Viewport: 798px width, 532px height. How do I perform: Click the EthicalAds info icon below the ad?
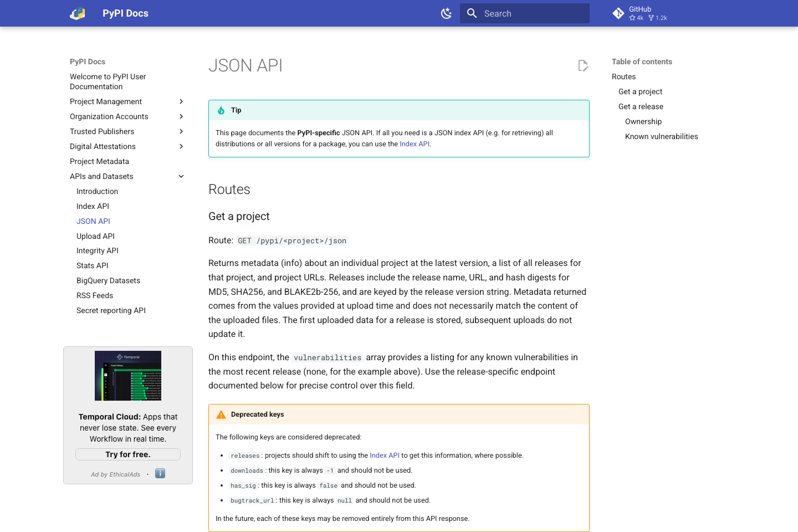pyautogui.click(x=160, y=473)
